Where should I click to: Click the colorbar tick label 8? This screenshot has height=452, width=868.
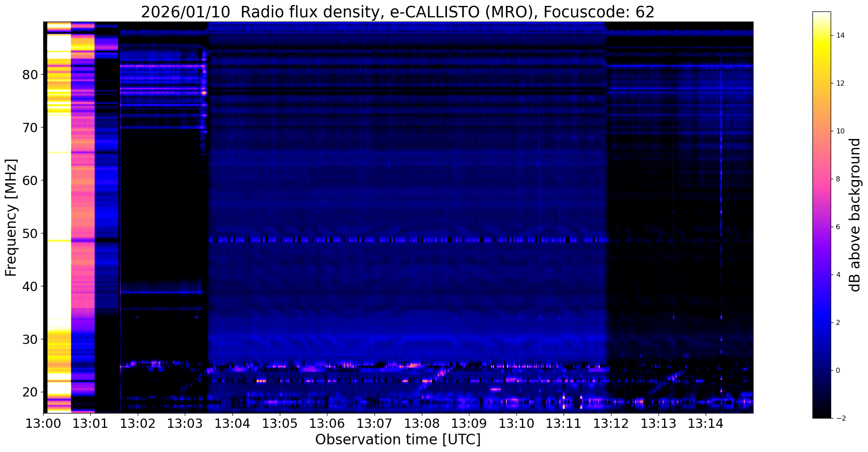[x=837, y=179]
